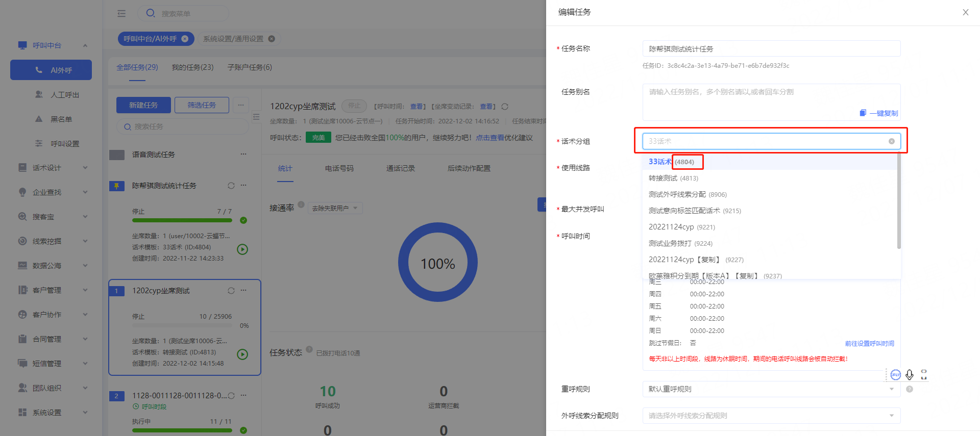
Task: Click the dropdown list scrollbar
Action: (899, 201)
